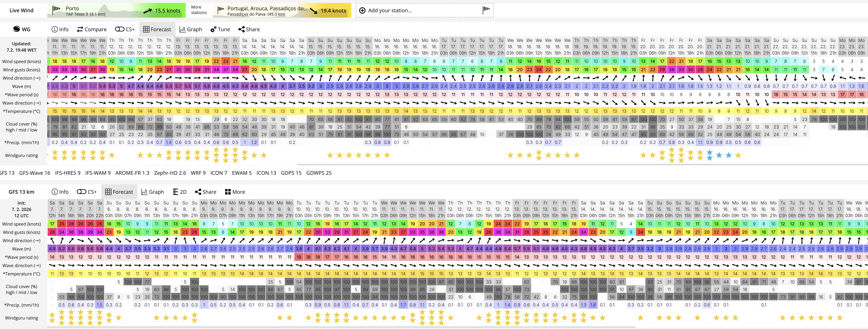Click the Compare arrows icon
868x329 pixels.
80,29
